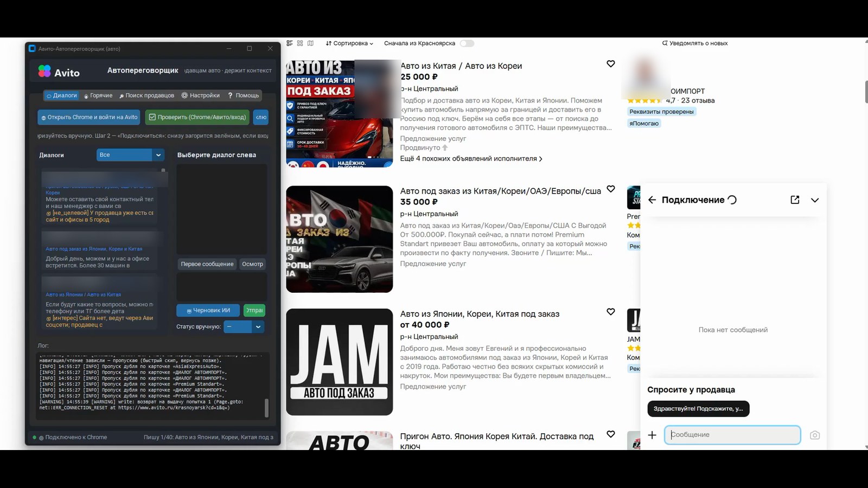This screenshot has width=868, height=488.
Task: Switch to the 'Диалоги' tab
Action: coord(62,95)
